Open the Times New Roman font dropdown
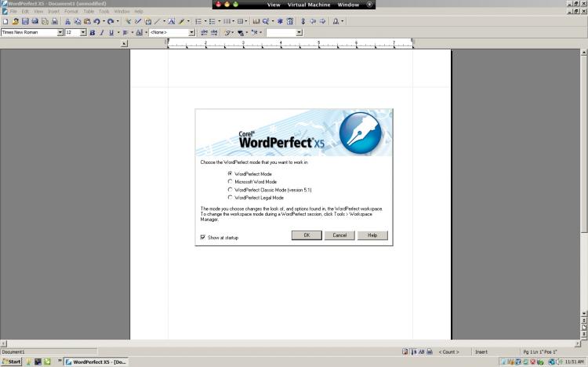The width and height of the screenshot is (588, 367). click(60, 33)
